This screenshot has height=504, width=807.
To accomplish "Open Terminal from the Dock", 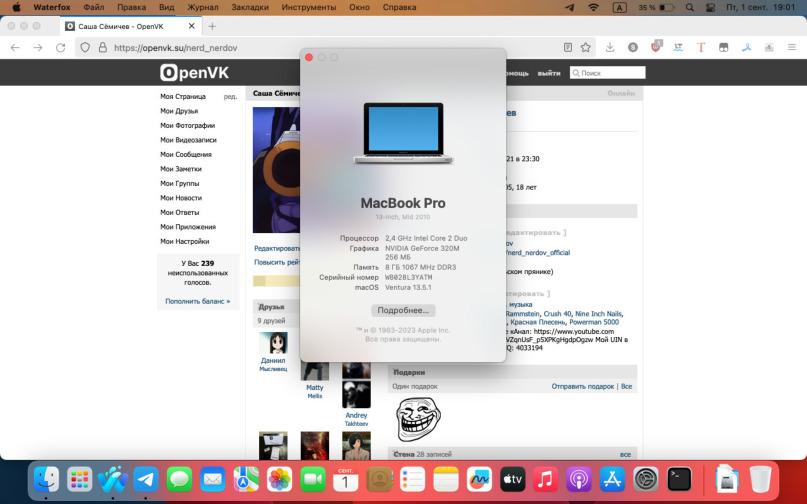I will click(x=679, y=480).
